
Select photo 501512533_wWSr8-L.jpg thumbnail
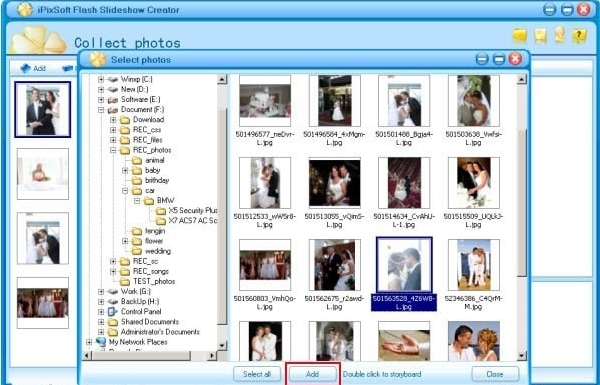pos(265,183)
